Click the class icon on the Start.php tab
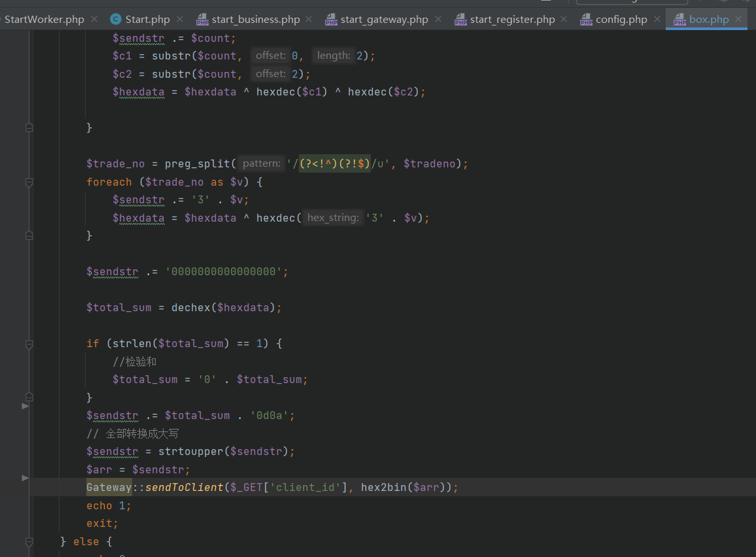756x557 pixels. [116, 19]
